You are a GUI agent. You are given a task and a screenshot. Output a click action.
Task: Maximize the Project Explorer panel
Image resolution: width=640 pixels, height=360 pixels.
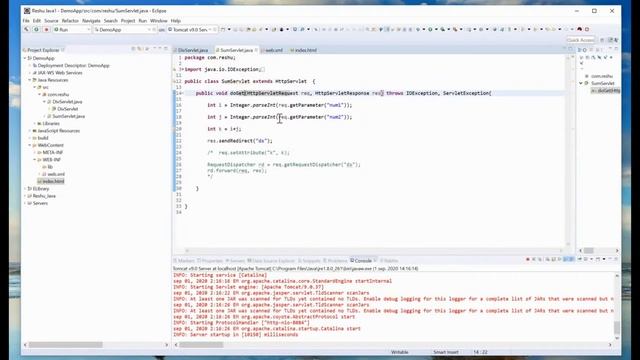point(166,49)
